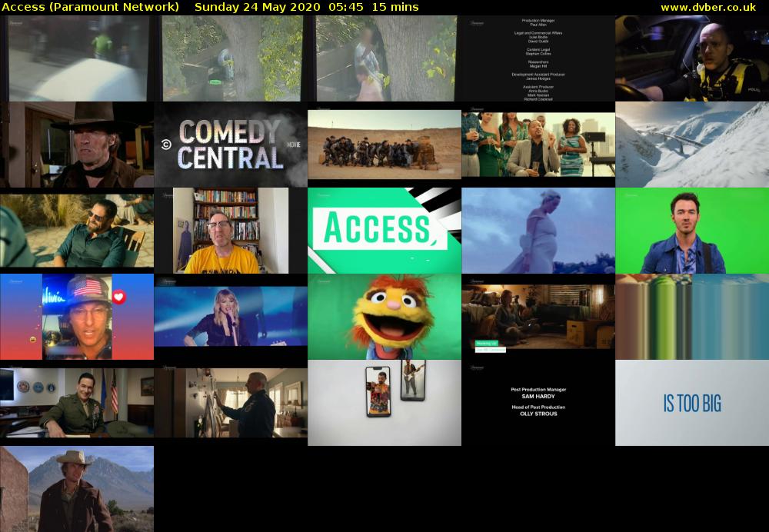The height and width of the screenshot is (532, 769).
Task: Open the soldiers in desert thumbnail
Action: pos(384,145)
